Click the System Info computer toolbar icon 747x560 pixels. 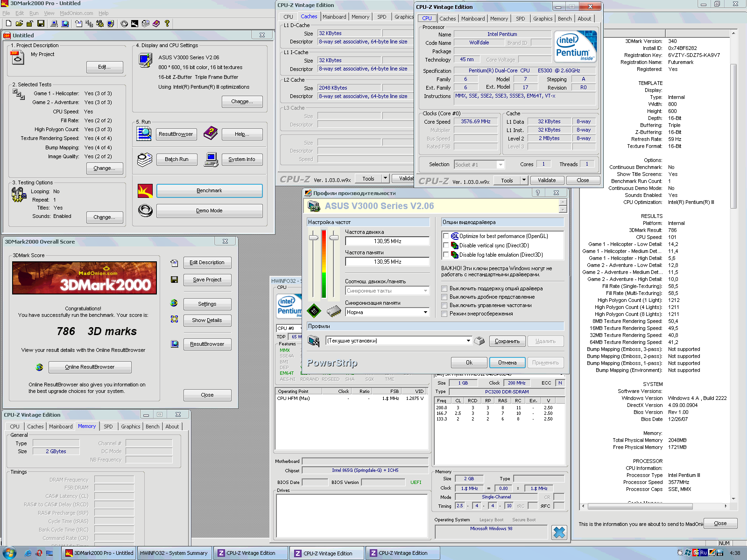click(x=54, y=23)
